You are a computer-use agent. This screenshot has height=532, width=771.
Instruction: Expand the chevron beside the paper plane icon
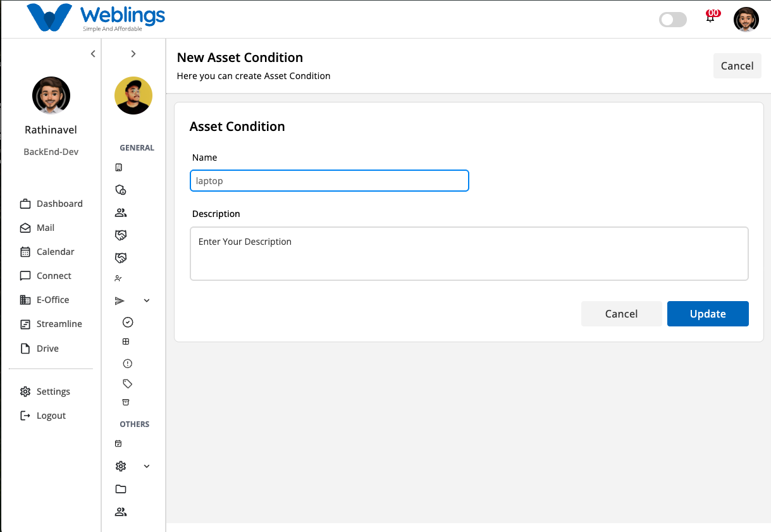click(147, 300)
